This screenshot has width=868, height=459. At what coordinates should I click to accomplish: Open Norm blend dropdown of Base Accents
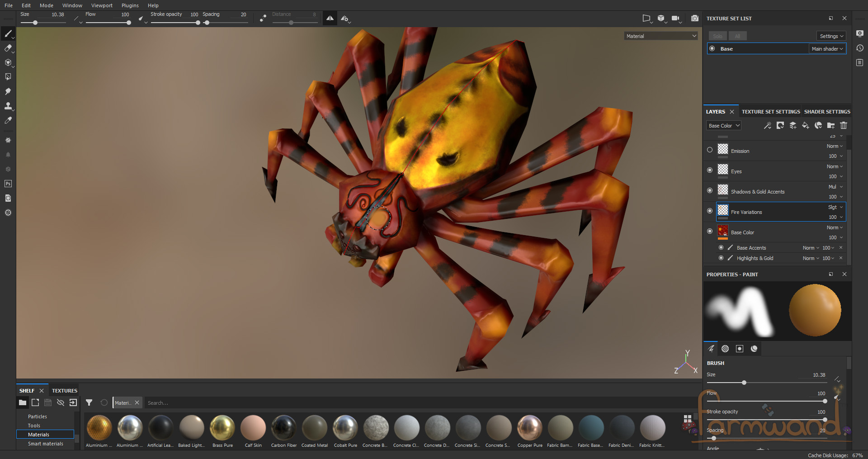[811, 248]
